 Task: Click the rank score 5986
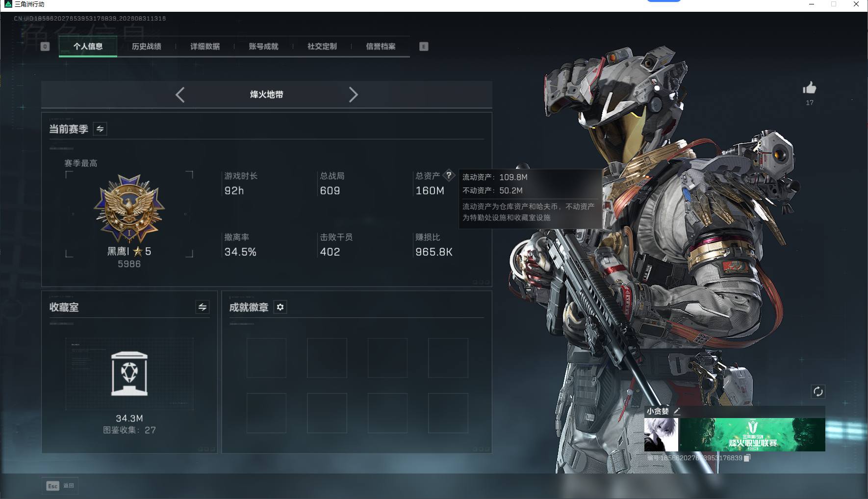tap(129, 264)
